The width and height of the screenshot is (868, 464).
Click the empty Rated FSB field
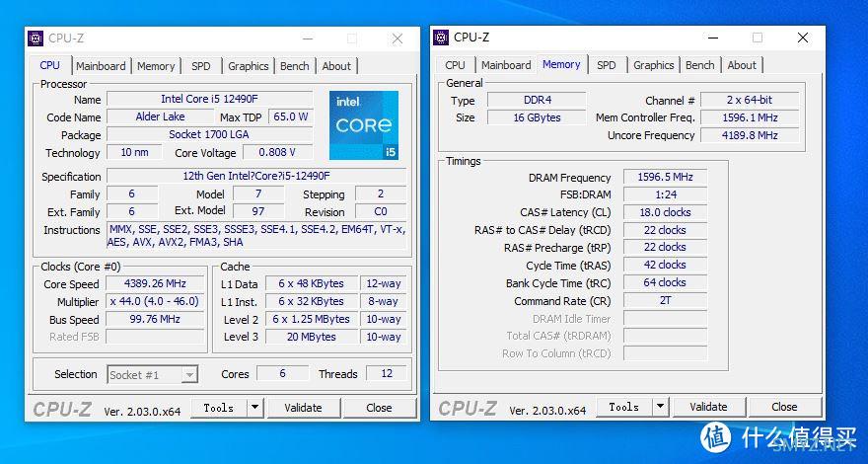tap(155, 337)
